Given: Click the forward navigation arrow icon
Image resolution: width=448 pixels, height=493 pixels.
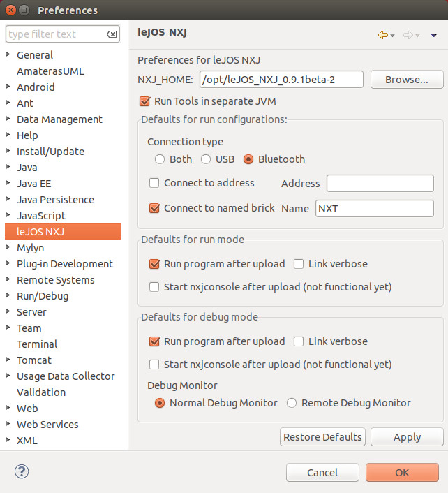Looking at the screenshot, I should click(408, 35).
